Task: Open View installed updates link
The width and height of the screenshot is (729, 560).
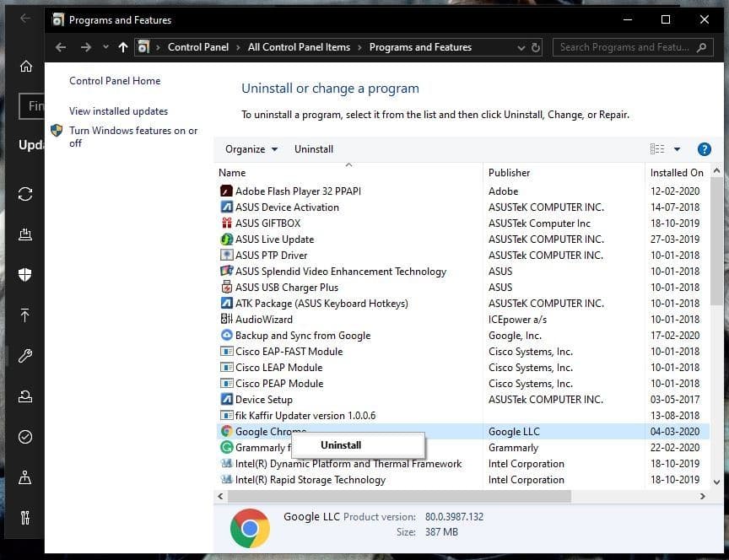Action: click(x=119, y=111)
